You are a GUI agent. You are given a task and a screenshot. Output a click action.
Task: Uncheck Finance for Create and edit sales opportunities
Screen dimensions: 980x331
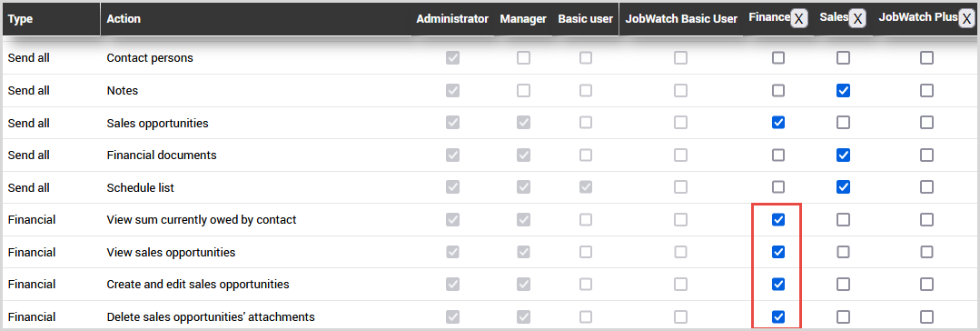778,284
